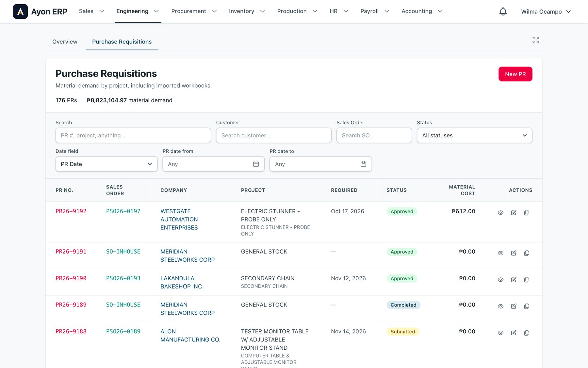View PR26-9190 with eye icon
588x368 pixels.
[500, 280]
